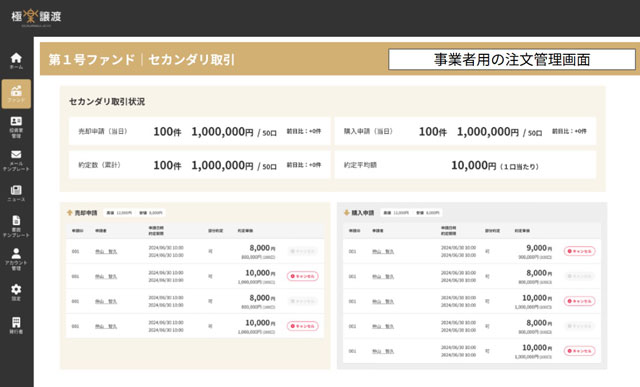Cancel the last purchase request of 10,000円
Screen dimensions: 640x387
580,351
